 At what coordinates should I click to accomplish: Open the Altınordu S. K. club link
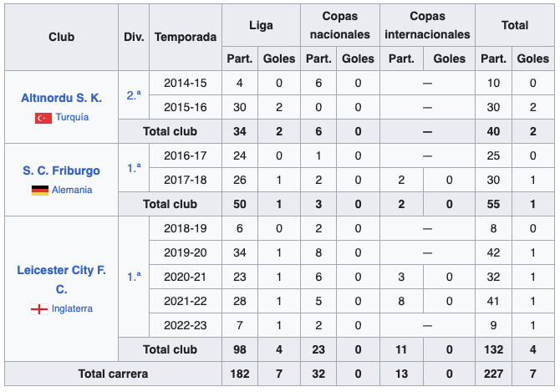(x=61, y=98)
